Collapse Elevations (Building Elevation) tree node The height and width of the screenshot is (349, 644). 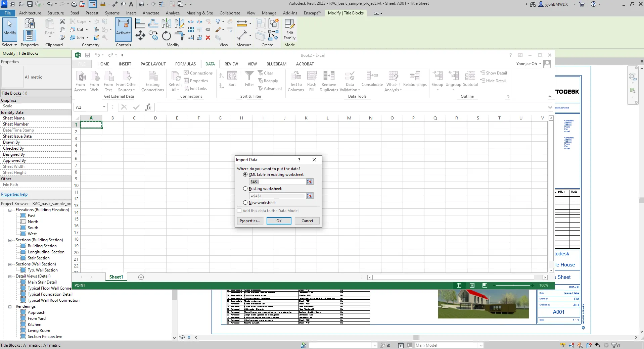click(x=10, y=210)
